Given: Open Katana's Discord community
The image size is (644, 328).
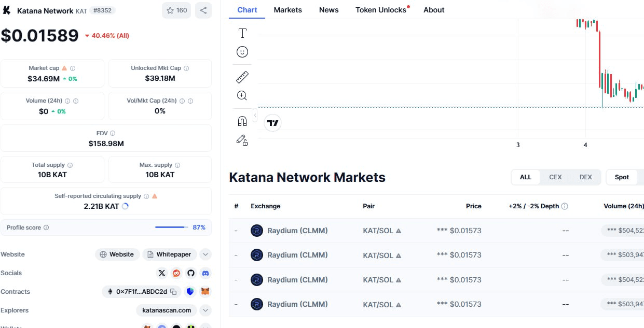Looking at the screenshot, I should [205, 273].
